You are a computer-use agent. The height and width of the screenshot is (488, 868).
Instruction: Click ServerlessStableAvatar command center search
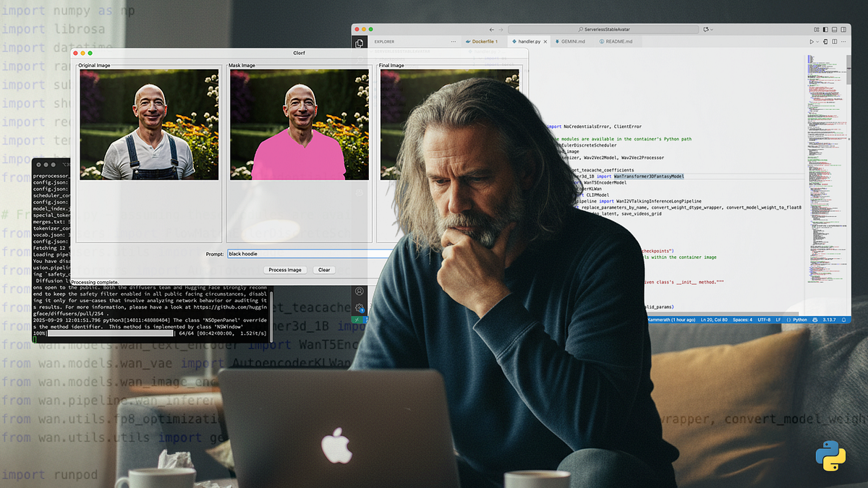point(603,30)
